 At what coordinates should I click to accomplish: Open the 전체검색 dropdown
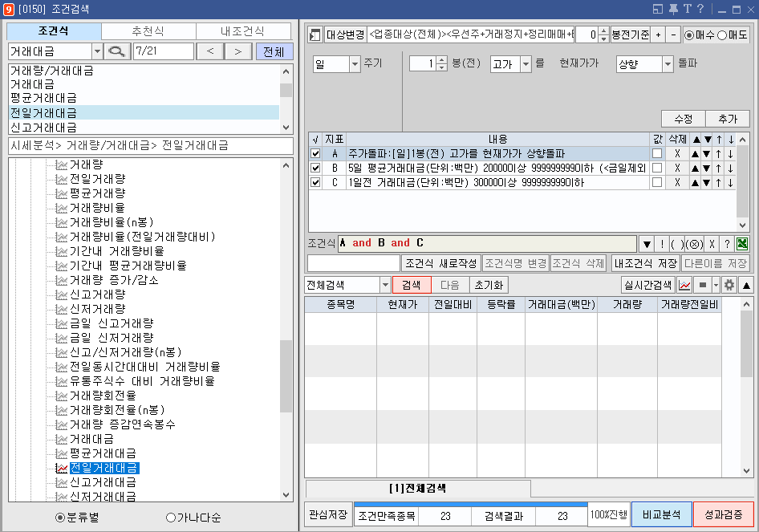pos(385,285)
